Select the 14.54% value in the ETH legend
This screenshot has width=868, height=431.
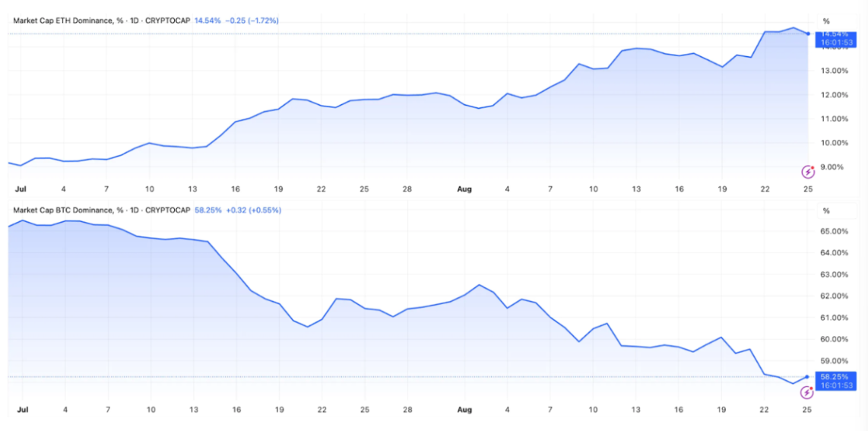point(207,21)
